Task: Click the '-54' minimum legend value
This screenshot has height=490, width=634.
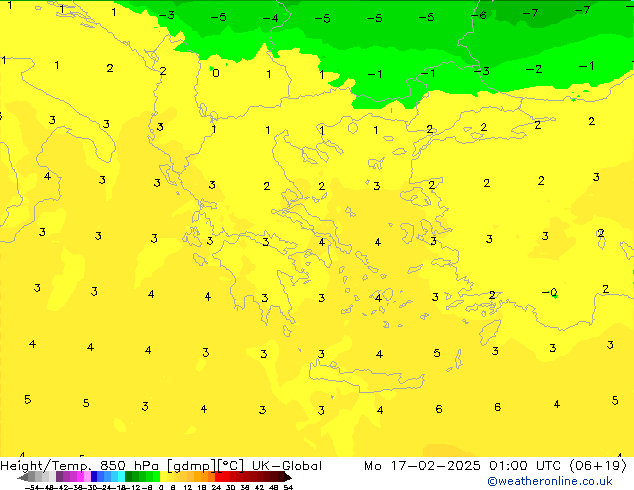Action: point(32,487)
